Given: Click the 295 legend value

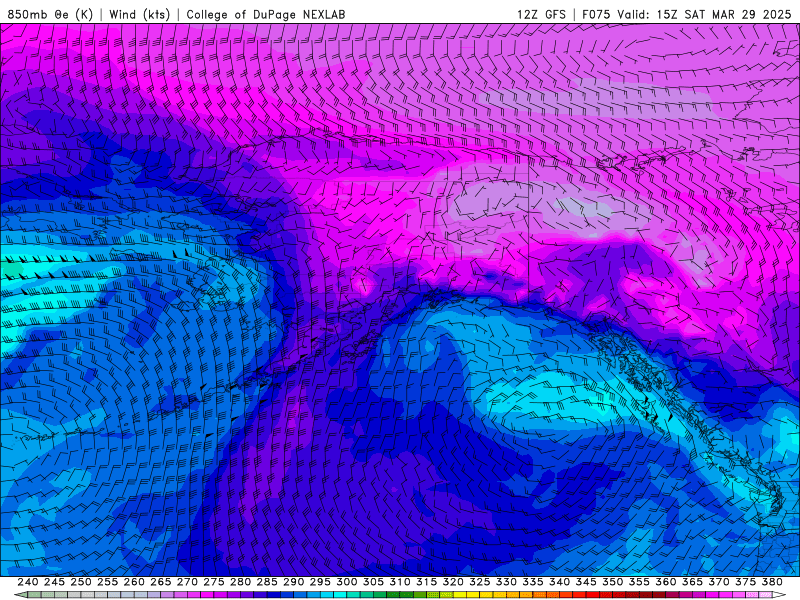Looking at the screenshot, I should (x=320, y=582).
